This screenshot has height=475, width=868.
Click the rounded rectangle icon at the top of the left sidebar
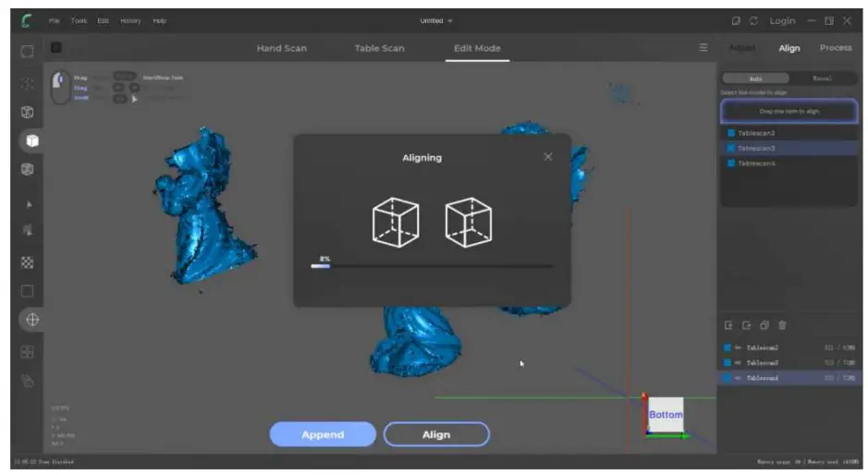27,52
